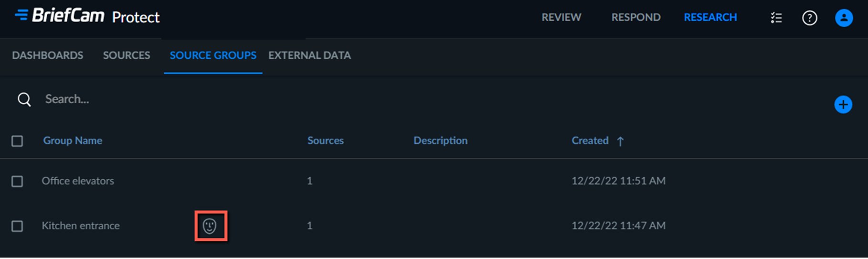Click sources count for Kitchen entrance
The image size is (868, 259).
click(310, 226)
